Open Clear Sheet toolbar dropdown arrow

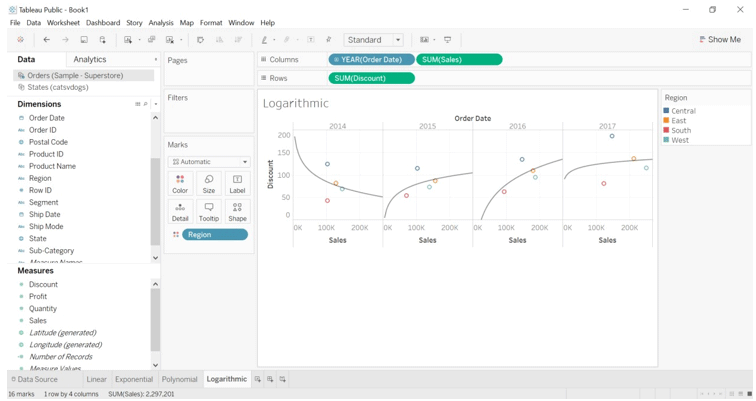click(181, 40)
